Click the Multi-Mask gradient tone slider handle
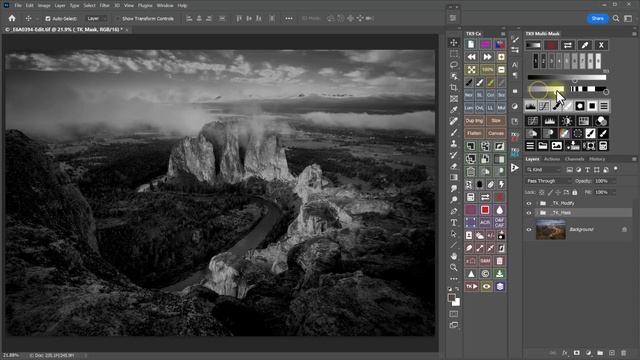The image size is (640, 360). point(574,81)
